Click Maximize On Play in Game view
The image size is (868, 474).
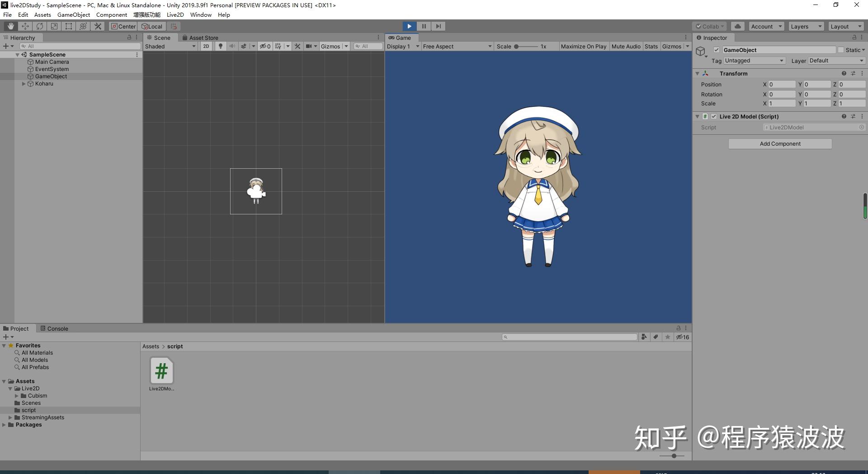[584, 46]
